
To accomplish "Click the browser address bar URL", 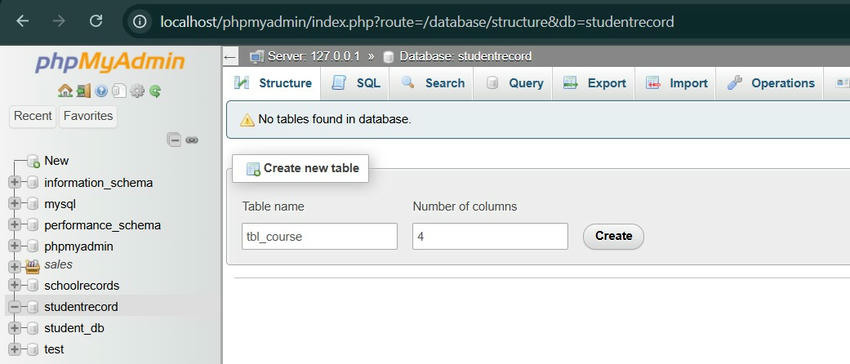I will point(417,22).
